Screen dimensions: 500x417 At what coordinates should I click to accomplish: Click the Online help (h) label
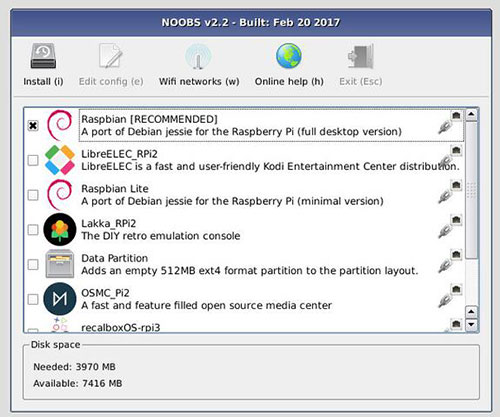pos(289,82)
